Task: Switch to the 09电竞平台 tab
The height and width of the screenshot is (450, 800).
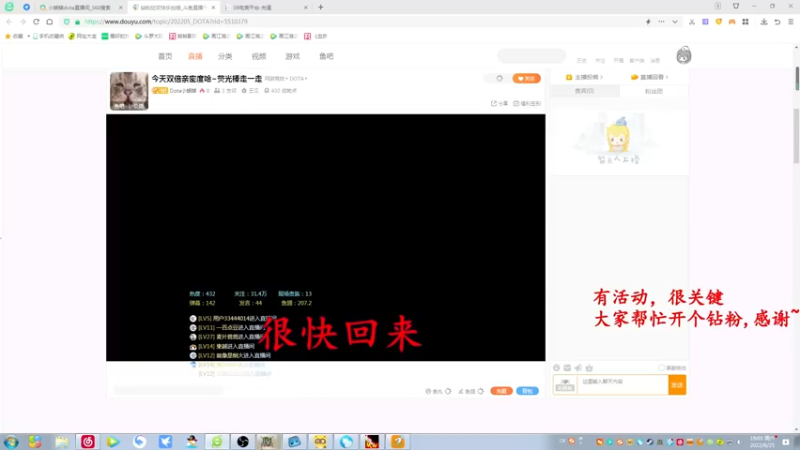Action: click(x=264, y=8)
